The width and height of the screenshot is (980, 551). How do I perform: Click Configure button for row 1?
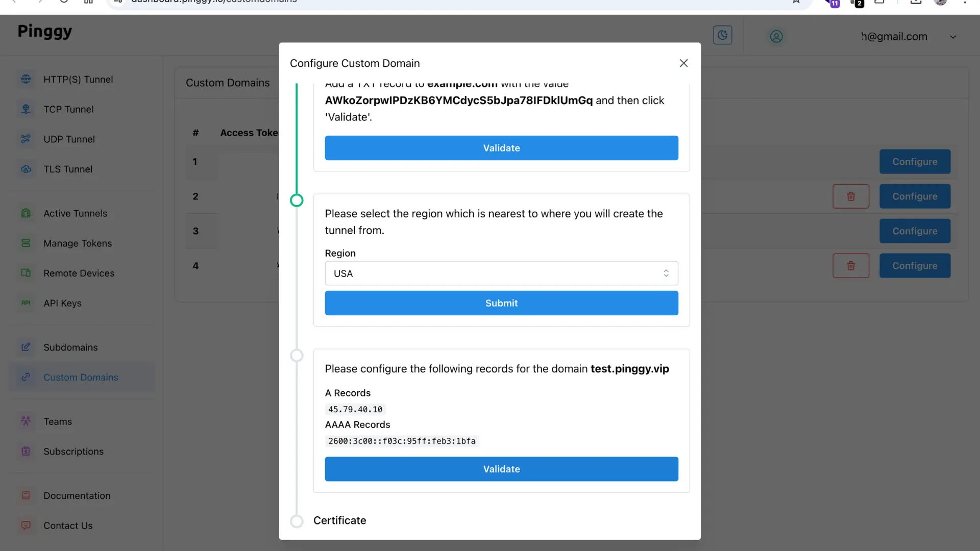915,162
